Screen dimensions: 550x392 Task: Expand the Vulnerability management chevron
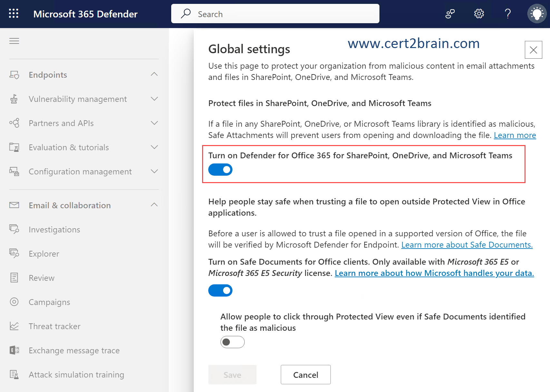tap(154, 99)
